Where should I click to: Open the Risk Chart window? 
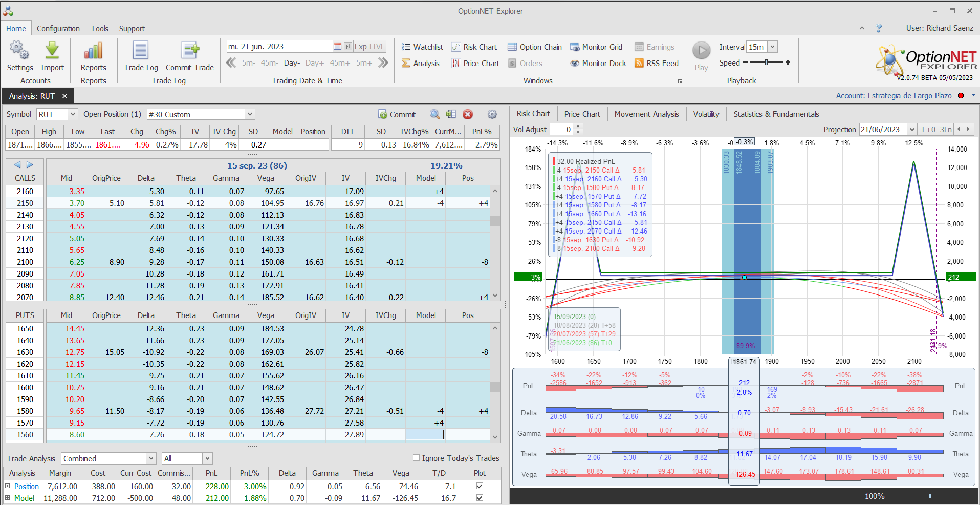point(474,47)
